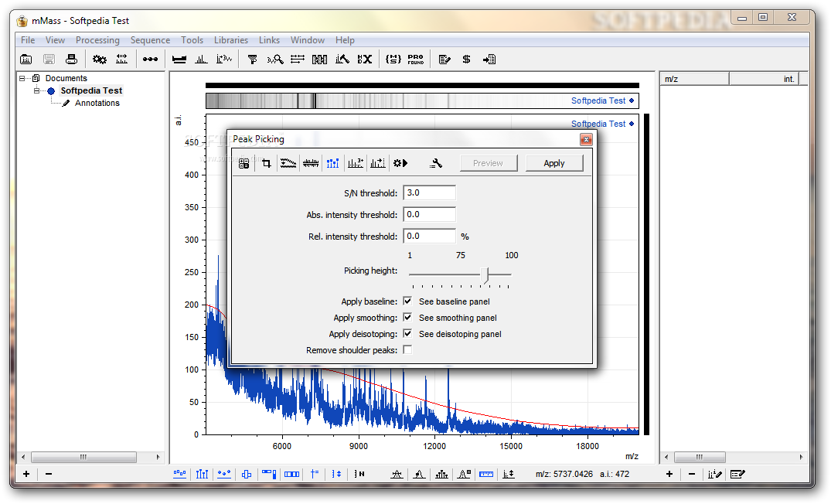
Task: Click the dollar sign icon in toolbar
Action: pos(466,60)
